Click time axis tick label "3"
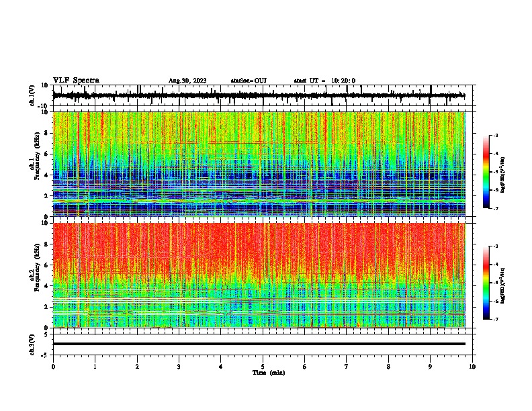 click(179, 367)
